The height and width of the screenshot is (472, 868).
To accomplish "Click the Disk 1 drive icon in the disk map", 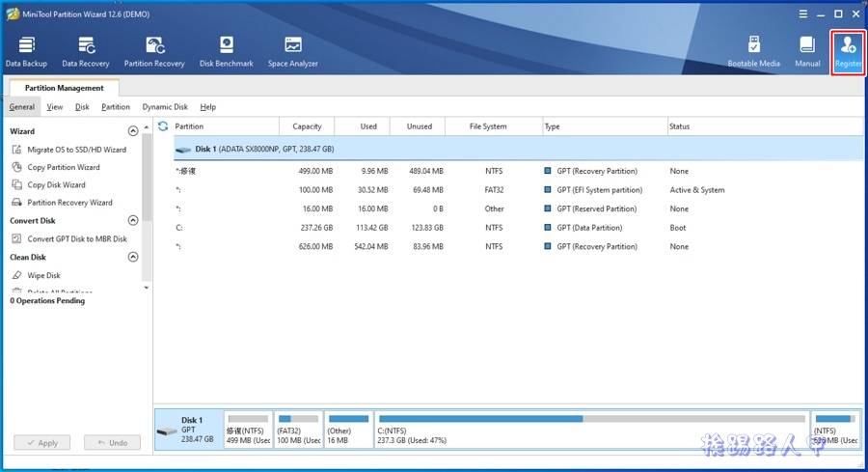I will click(x=167, y=431).
